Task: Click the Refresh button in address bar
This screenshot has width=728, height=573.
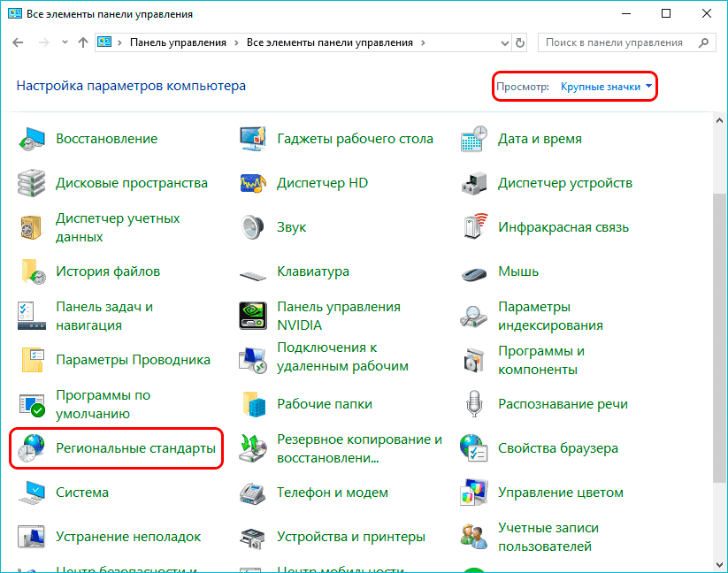Action: click(520, 42)
